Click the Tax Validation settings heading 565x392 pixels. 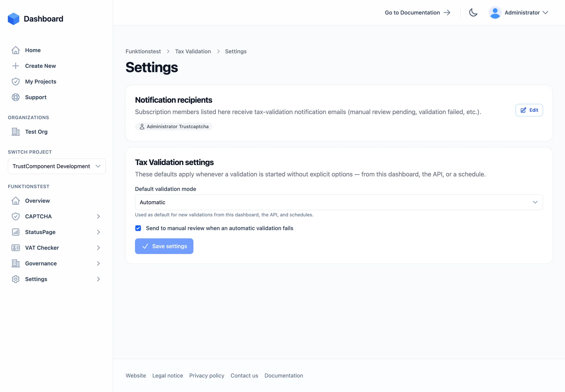[174, 162]
